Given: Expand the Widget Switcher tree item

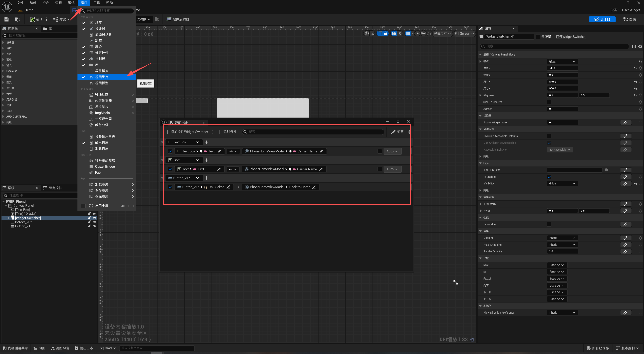Looking at the screenshot, I should point(9,218).
